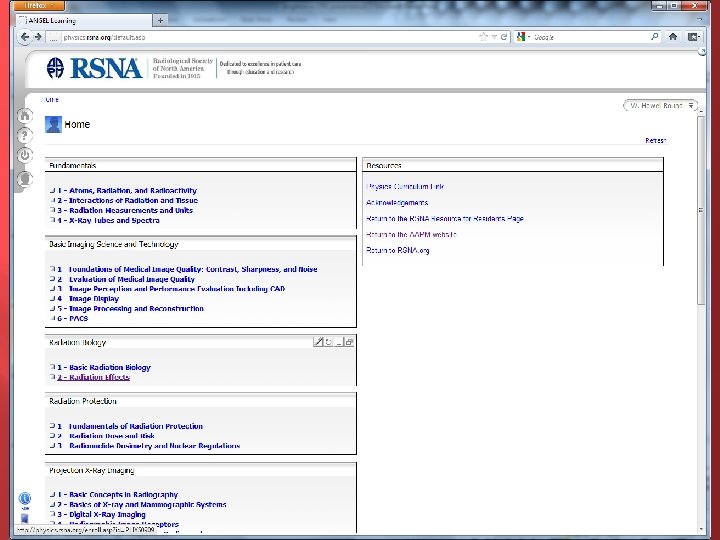
Task: Open Radionuclide Dosimetry and Nuclear Regulations module
Action: (x=149, y=446)
